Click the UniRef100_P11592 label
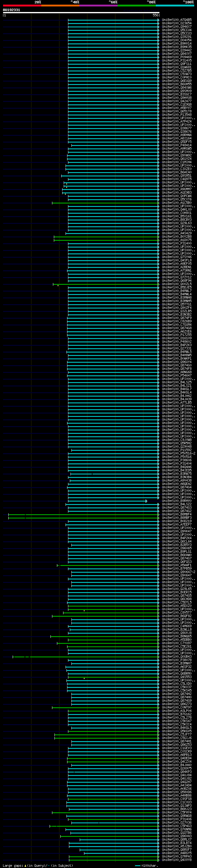This screenshot has height=868, width=197. pyautogui.click(x=177, y=450)
